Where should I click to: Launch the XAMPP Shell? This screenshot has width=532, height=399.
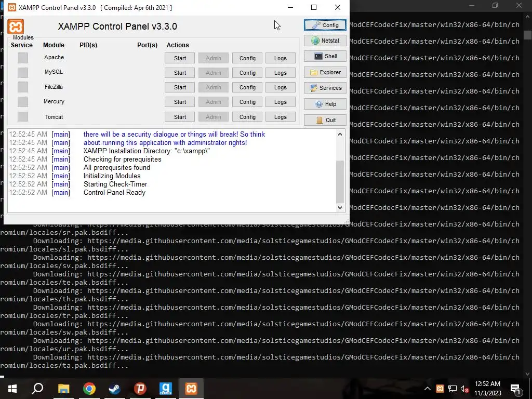coord(325,56)
